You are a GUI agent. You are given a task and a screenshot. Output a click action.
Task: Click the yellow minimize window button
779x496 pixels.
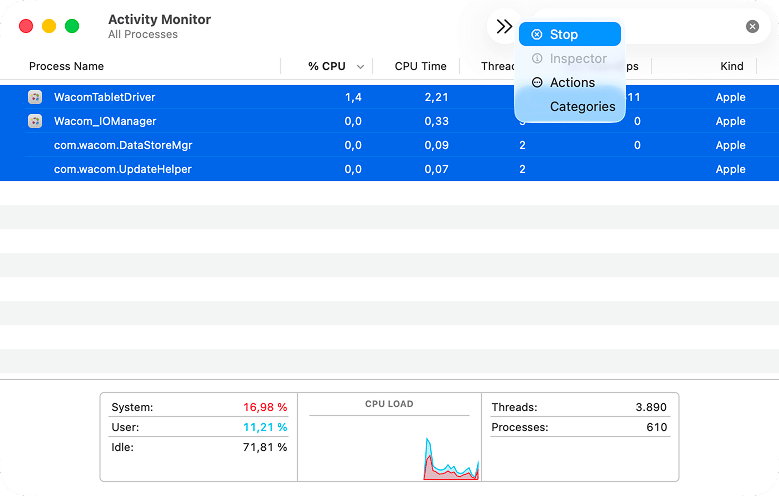[49, 26]
